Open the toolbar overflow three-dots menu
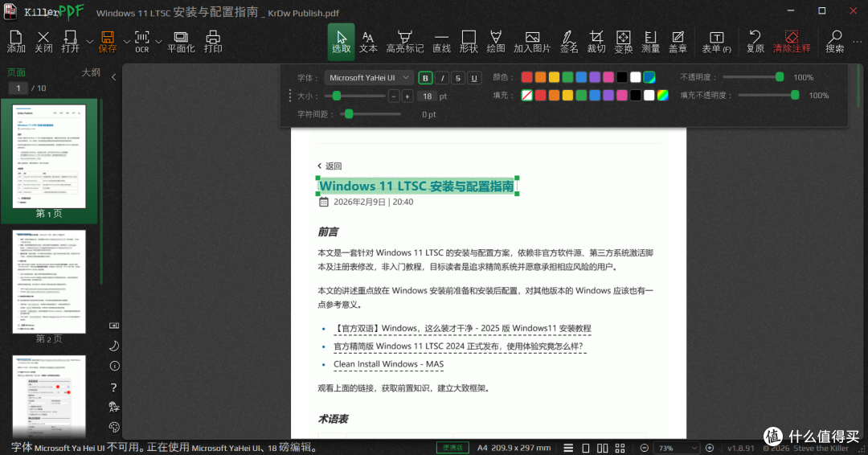Image resolution: width=868 pixels, height=455 pixels. click(x=858, y=42)
